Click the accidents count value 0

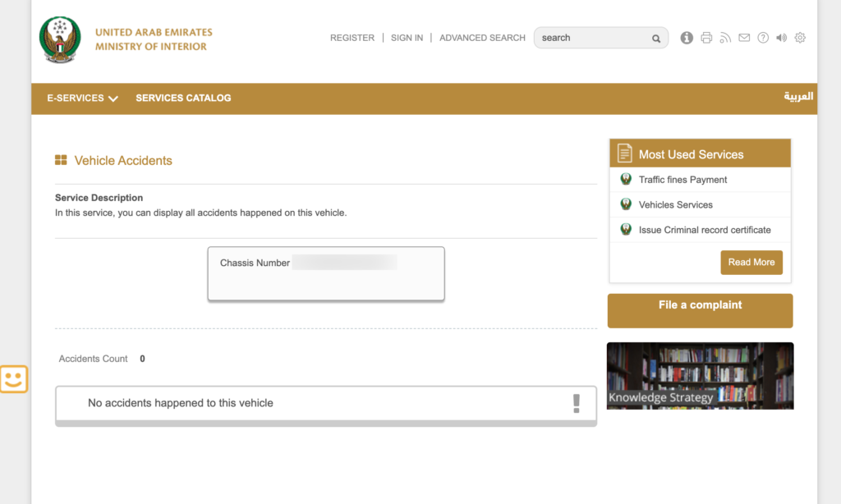click(x=142, y=359)
